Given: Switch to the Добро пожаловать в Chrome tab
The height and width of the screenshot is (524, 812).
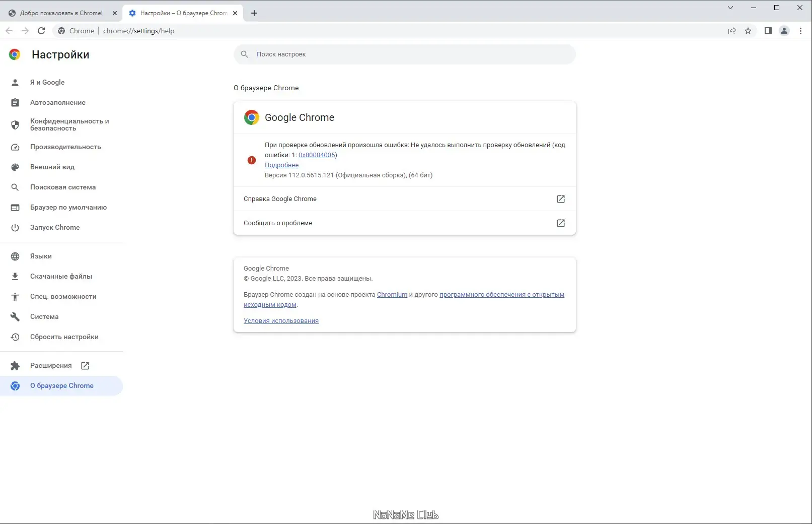Looking at the screenshot, I should [x=61, y=13].
